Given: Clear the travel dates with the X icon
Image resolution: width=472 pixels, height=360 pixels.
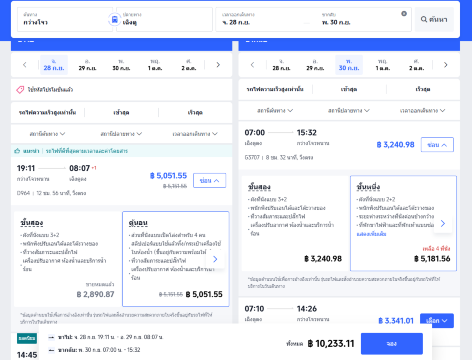Looking at the screenshot, I should point(404,14).
